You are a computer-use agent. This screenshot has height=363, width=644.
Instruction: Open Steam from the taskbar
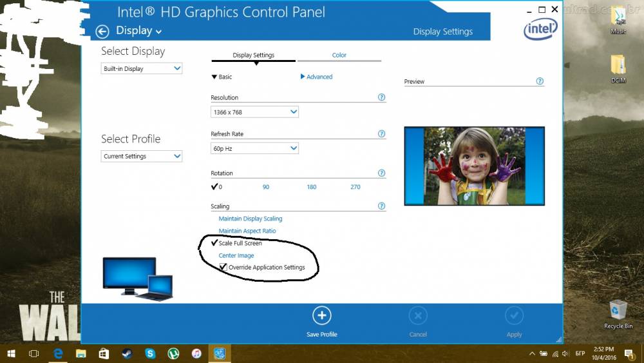click(127, 353)
